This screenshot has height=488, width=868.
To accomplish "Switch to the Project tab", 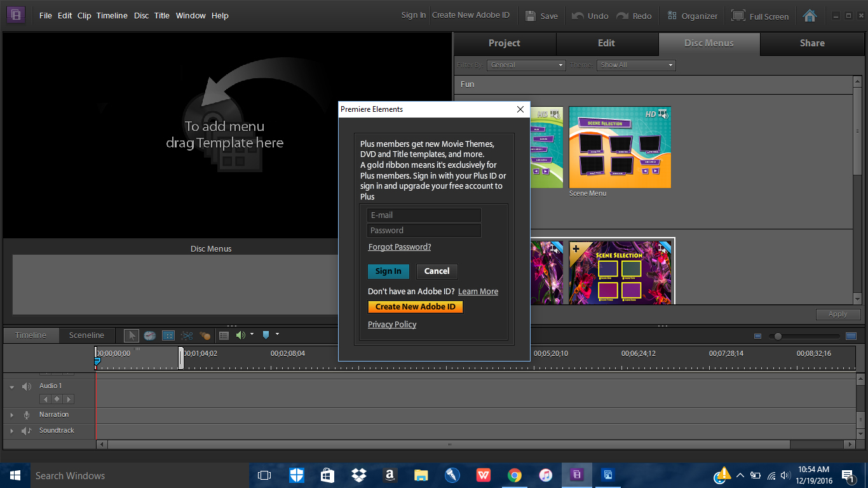I will [x=505, y=43].
